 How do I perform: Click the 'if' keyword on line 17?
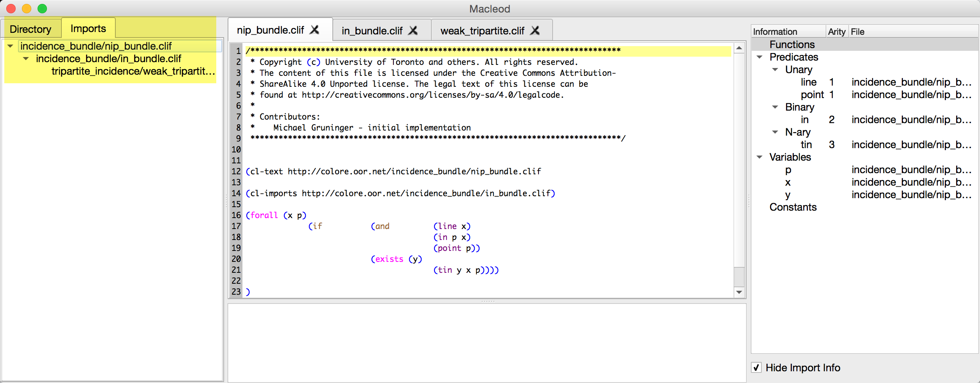[318, 226]
